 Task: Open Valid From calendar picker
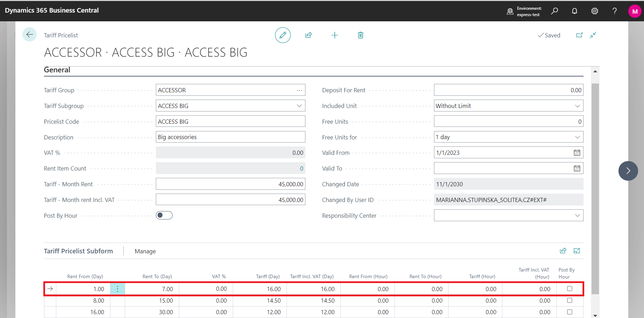click(577, 153)
